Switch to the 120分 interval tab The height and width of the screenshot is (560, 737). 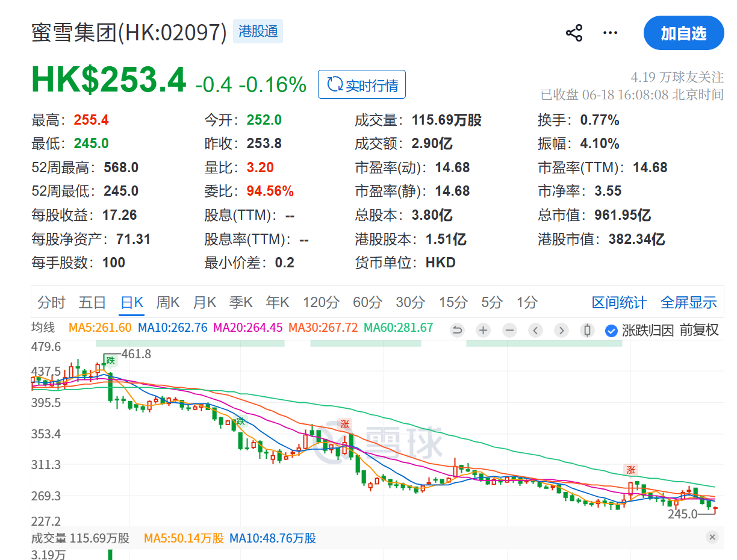(321, 302)
